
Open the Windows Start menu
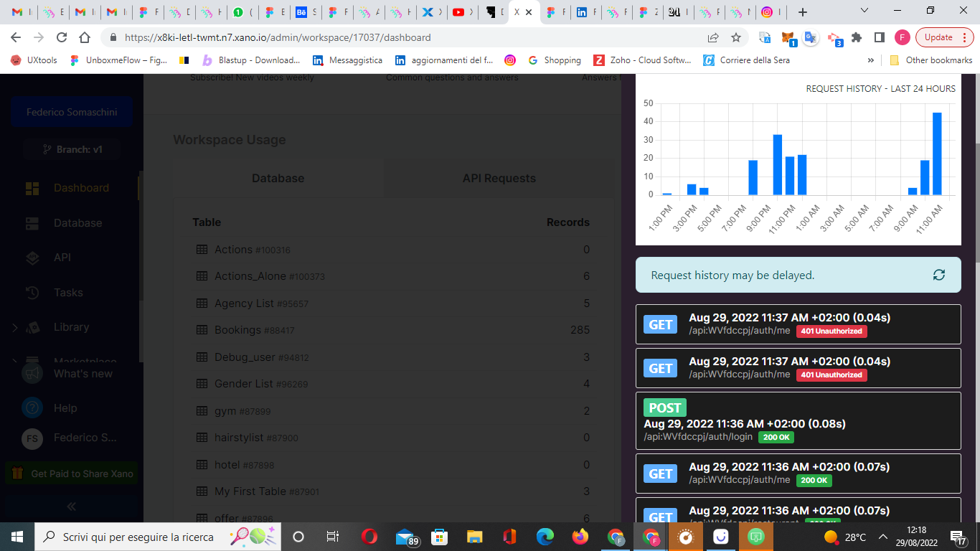tap(17, 537)
